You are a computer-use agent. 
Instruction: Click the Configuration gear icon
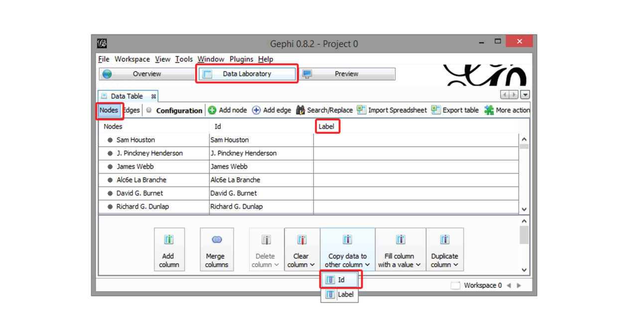[x=149, y=110]
